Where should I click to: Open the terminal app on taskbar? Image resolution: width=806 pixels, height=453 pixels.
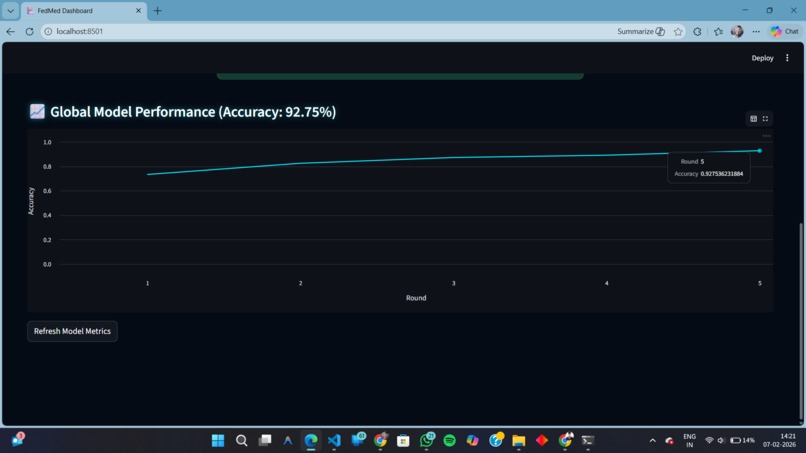click(588, 441)
